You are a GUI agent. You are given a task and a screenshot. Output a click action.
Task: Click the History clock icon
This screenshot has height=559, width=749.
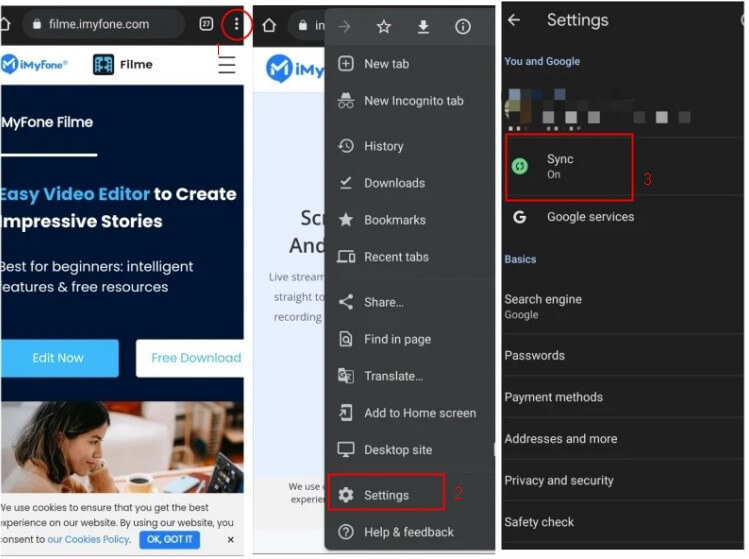[346, 146]
